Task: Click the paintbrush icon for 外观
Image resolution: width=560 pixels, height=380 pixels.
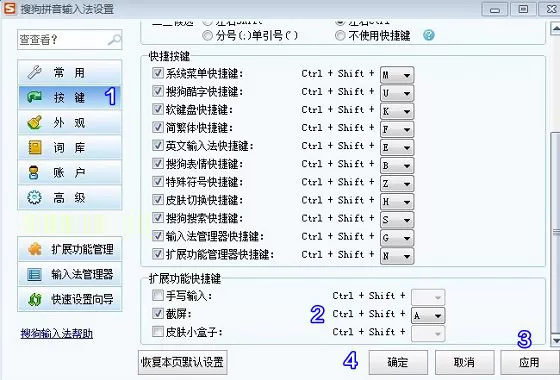Action: tap(35, 122)
